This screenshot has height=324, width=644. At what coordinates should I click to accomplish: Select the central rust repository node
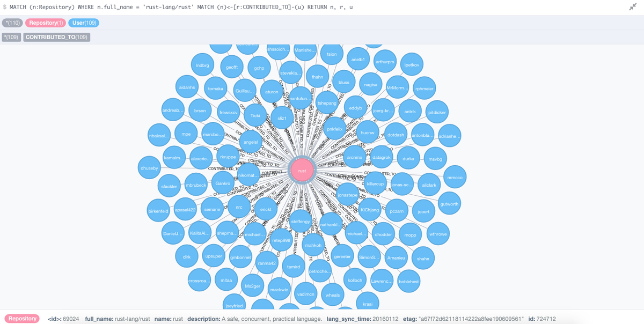pyautogui.click(x=302, y=171)
